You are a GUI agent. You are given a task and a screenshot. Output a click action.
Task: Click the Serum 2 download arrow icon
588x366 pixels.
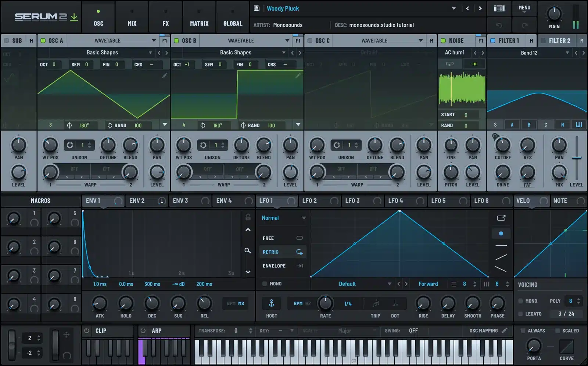click(74, 17)
